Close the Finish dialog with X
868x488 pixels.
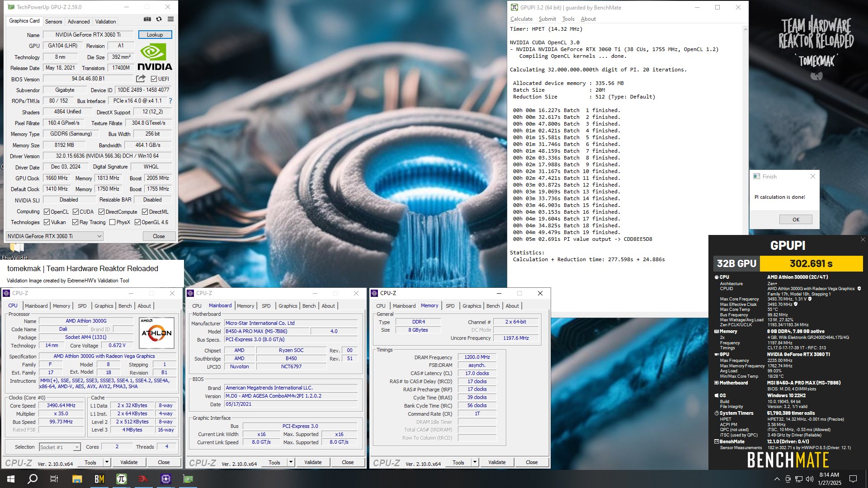pos(812,177)
